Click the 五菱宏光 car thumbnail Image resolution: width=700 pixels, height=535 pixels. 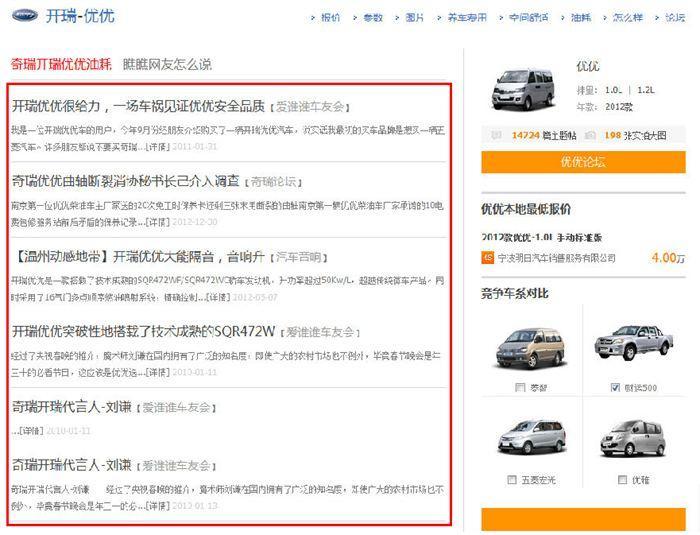pyautogui.click(x=531, y=437)
